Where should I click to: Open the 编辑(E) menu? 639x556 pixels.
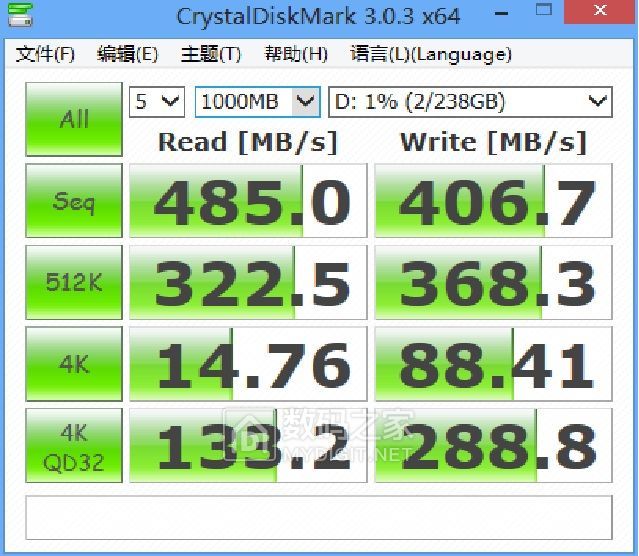click(127, 54)
